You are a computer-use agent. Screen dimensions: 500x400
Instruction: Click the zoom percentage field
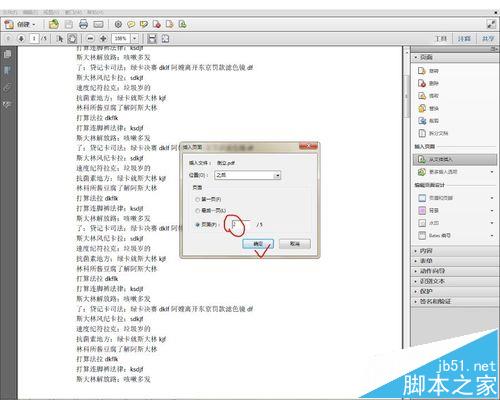click(x=121, y=39)
